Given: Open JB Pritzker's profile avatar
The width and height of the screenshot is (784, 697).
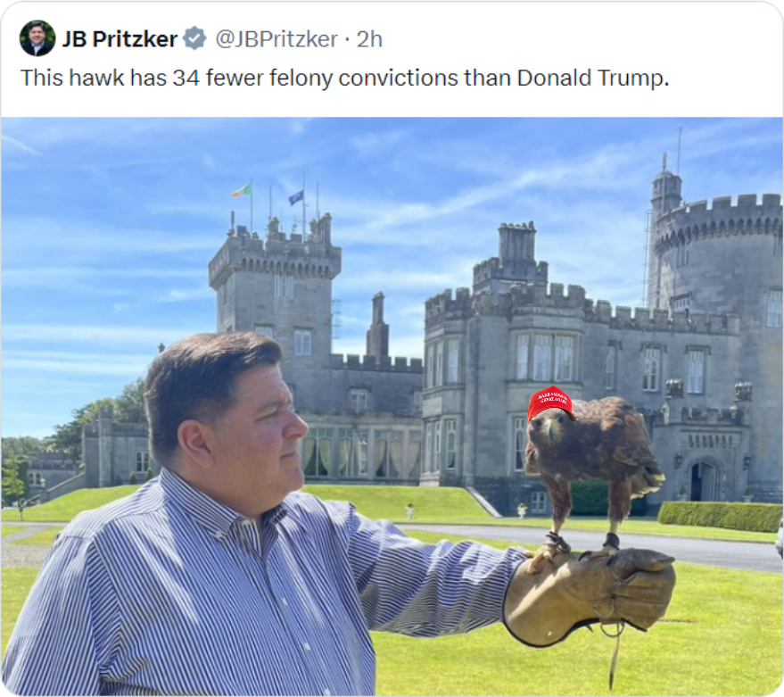Looking at the screenshot, I should coord(37,38).
